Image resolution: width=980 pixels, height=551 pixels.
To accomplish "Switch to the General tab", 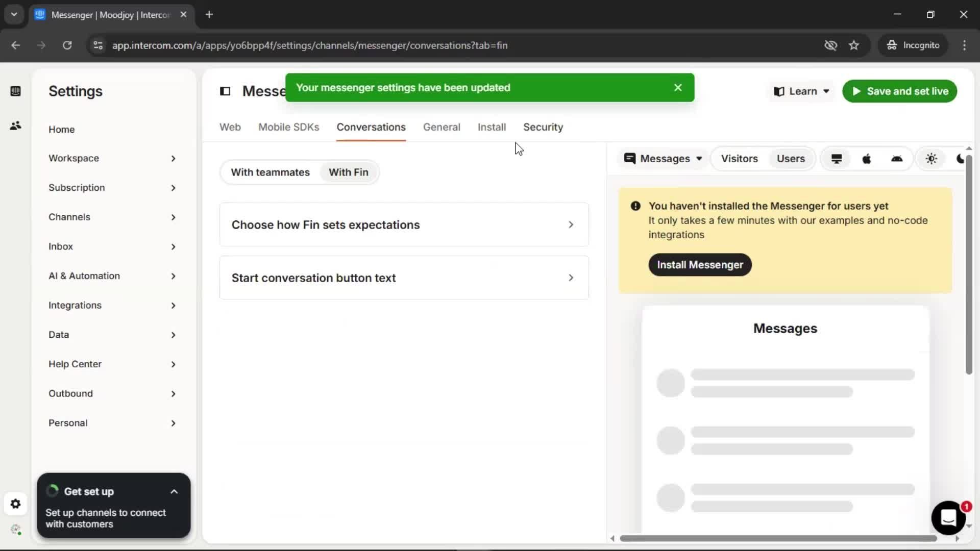I will (442, 128).
